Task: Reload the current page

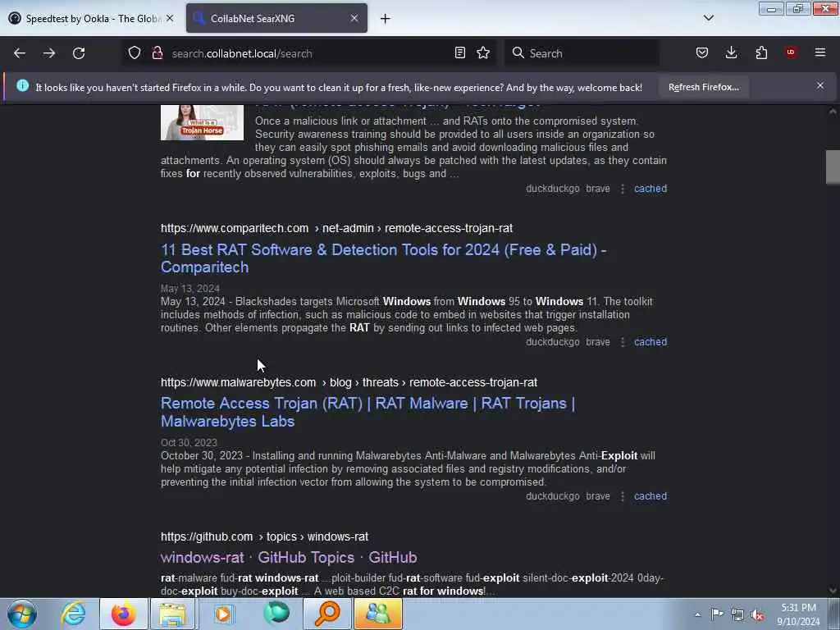Action: point(79,53)
